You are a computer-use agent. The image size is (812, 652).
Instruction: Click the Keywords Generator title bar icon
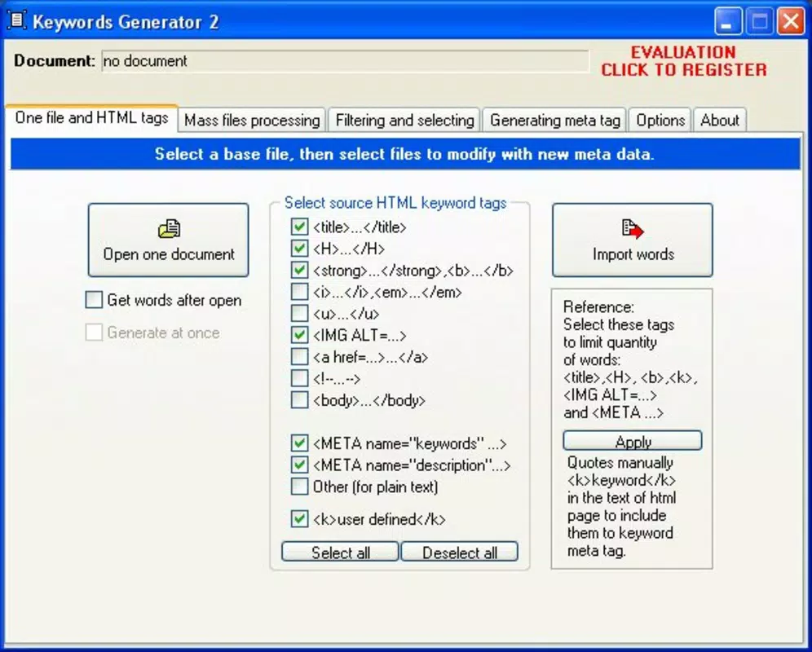tap(16, 20)
